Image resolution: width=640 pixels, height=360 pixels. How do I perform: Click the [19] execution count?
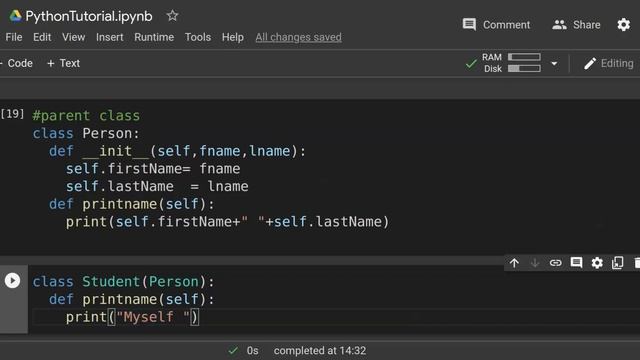click(x=12, y=114)
